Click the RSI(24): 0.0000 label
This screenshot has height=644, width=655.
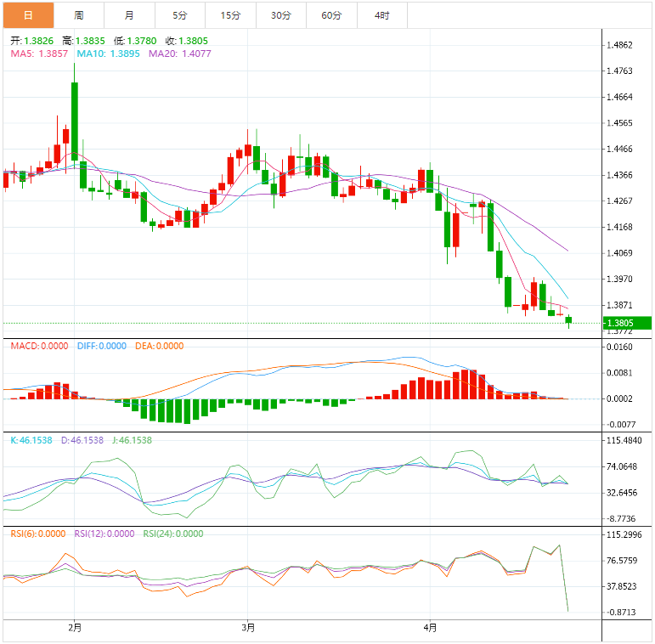pos(173,534)
